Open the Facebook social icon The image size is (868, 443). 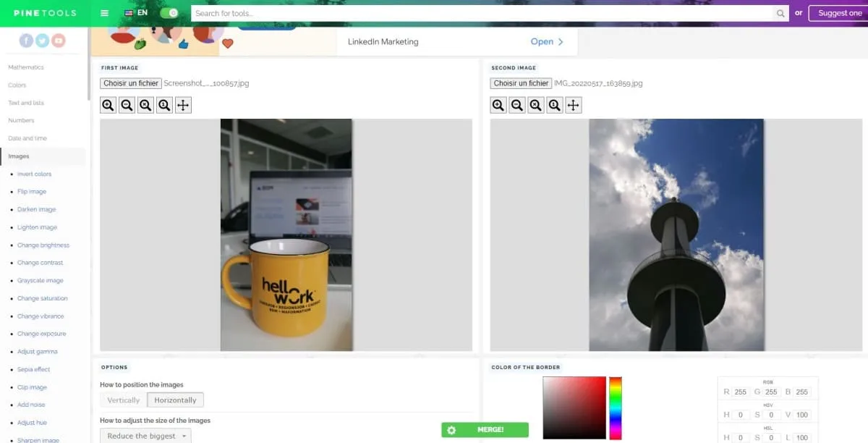pos(27,41)
